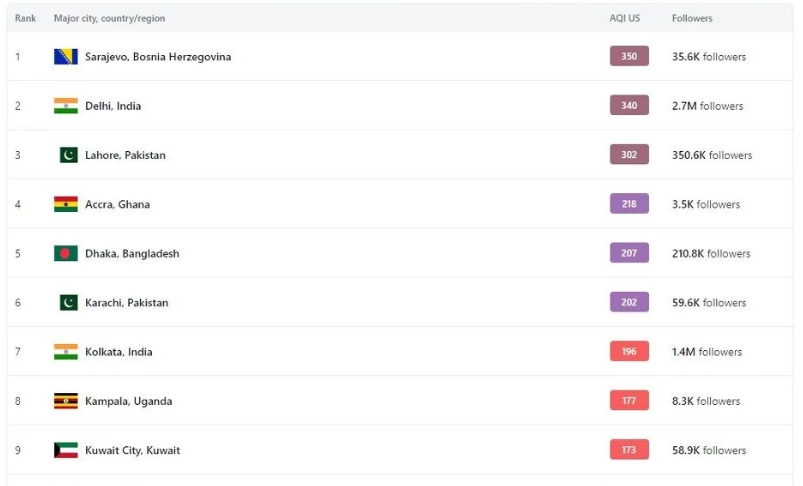Click the Uganda flag icon

tap(66, 401)
